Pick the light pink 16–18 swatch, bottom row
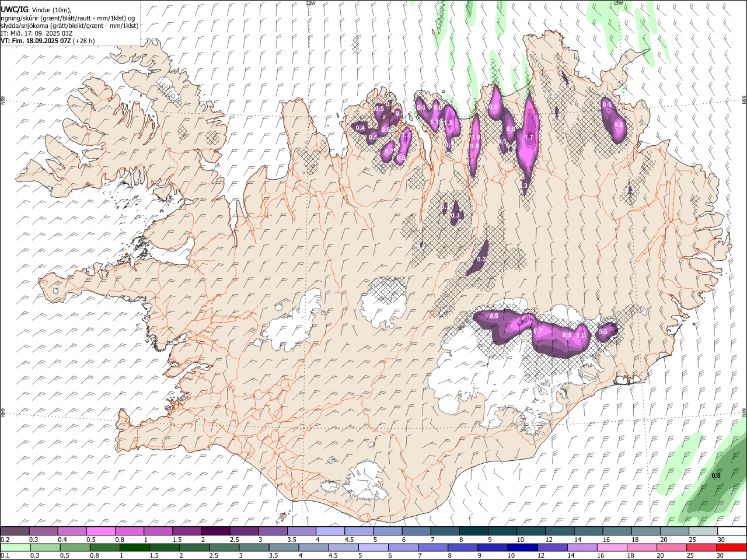 (x=612, y=547)
